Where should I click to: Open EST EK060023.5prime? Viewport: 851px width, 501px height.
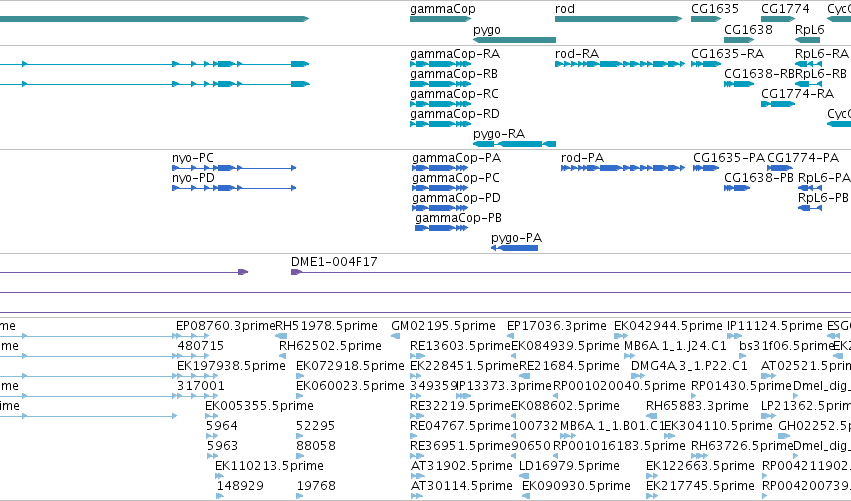coord(350,386)
